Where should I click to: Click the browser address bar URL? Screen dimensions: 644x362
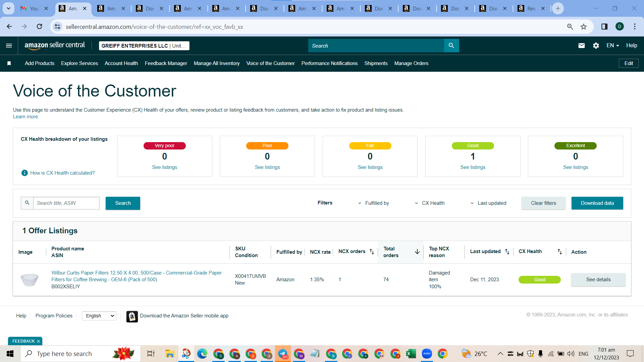(x=154, y=26)
